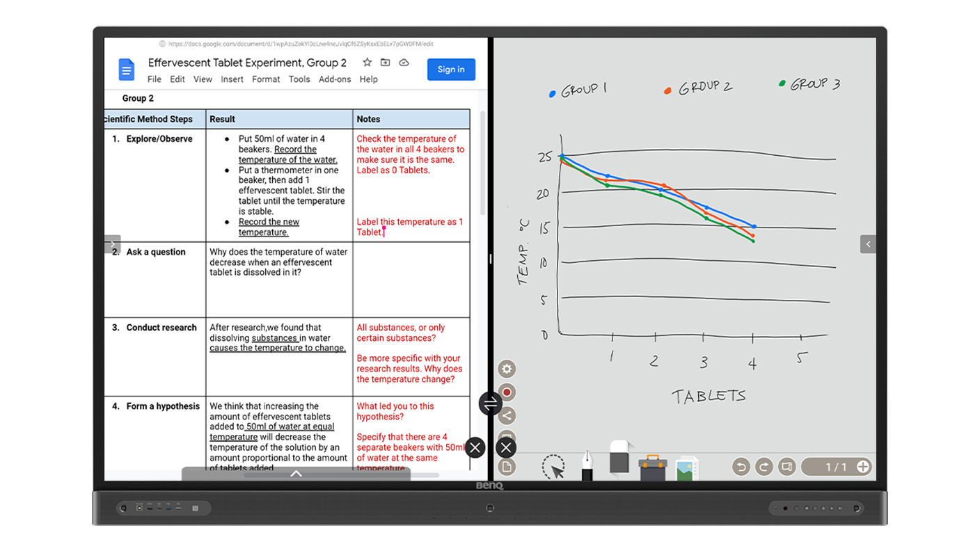Click the Google Docs URL bar
The image size is (980, 551).
(301, 44)
